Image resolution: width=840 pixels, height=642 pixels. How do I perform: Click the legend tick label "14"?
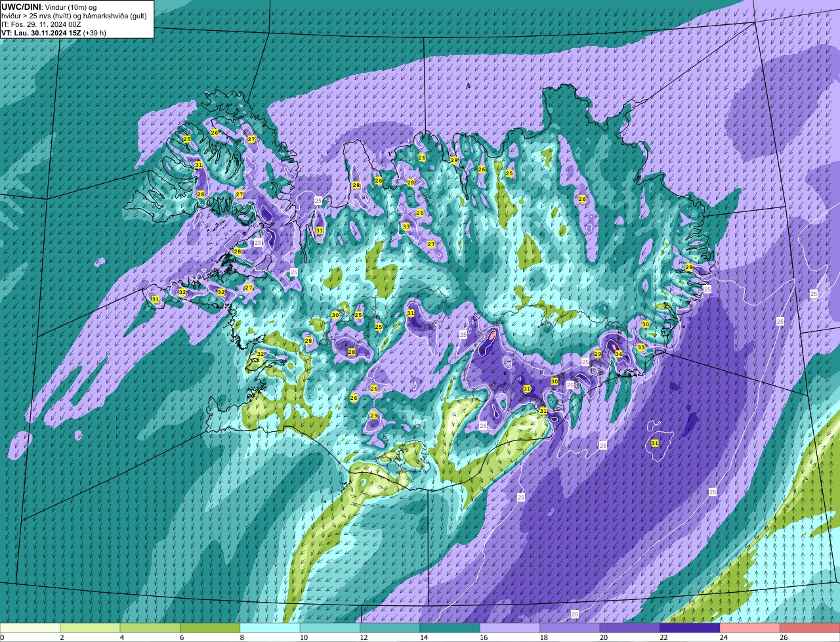click(x=423, y=637)
